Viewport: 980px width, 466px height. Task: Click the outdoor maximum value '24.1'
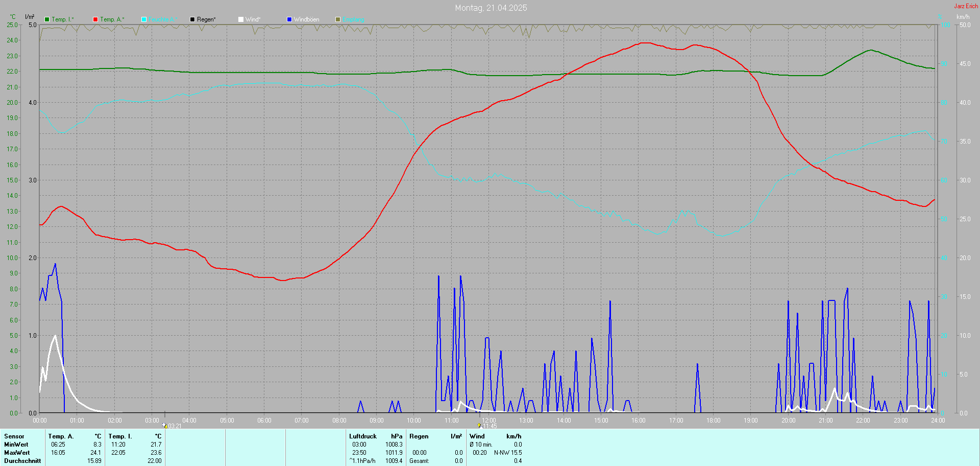pyautogui.click(x=96, y=453)
